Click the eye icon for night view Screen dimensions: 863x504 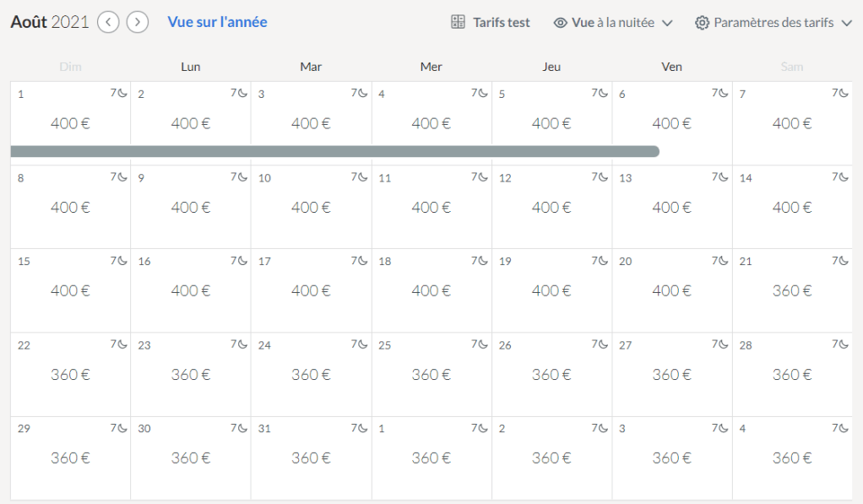point(560,23)
